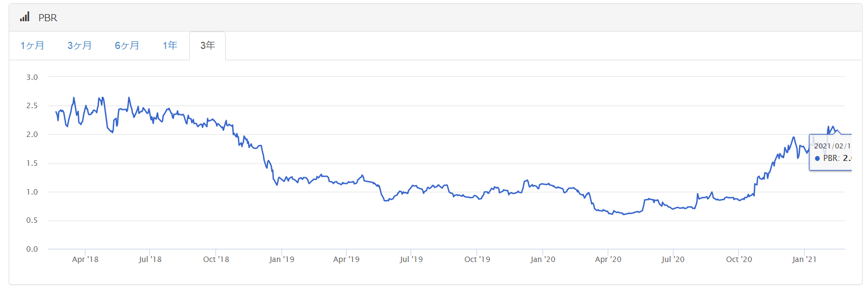Switch to the 1ヶ月 tab
Image resolution: width=868 pixels, height=293 pixels.
(x=32, y=46)
